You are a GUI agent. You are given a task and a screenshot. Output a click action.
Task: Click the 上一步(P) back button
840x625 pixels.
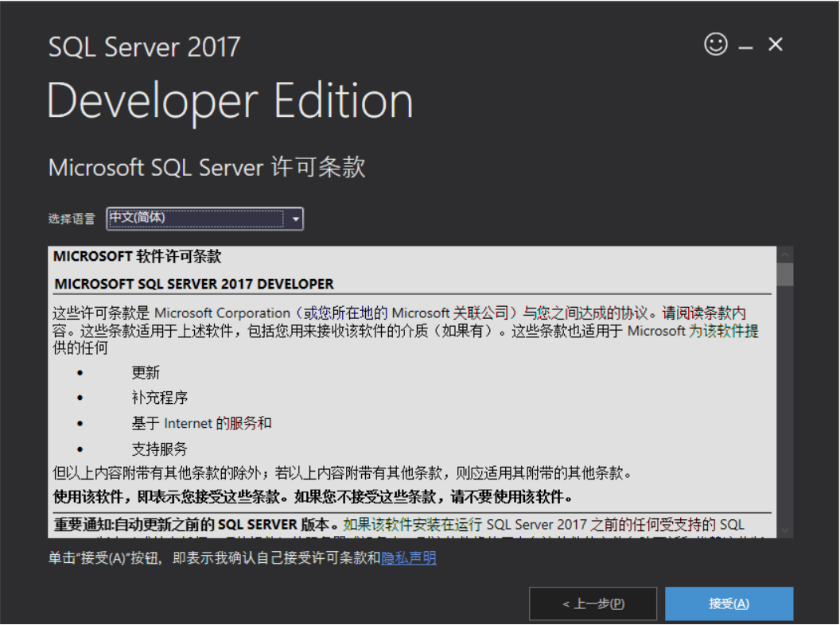pyautogui.click(x=593, y=604)
